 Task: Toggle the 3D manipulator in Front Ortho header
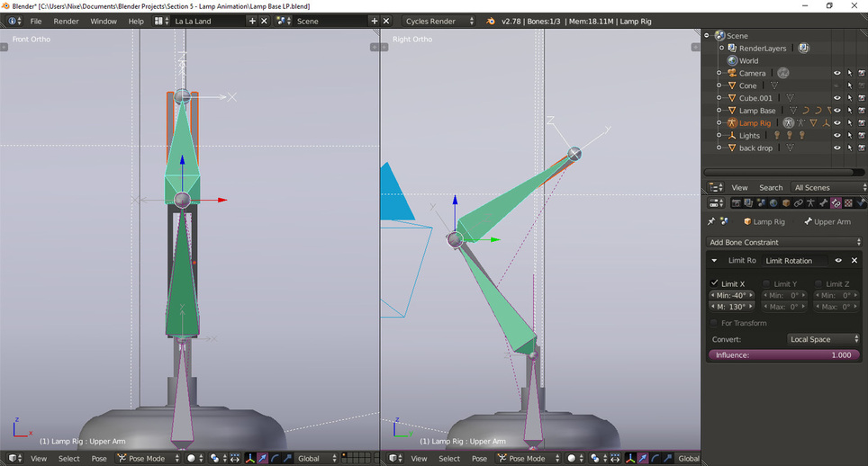pos(250,458)
